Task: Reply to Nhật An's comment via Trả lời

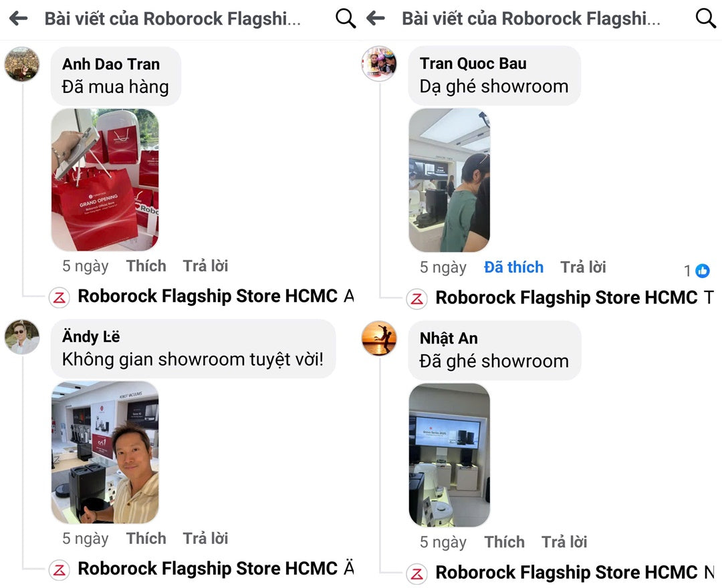Action: pyautogui.click(x=564, y=542)
